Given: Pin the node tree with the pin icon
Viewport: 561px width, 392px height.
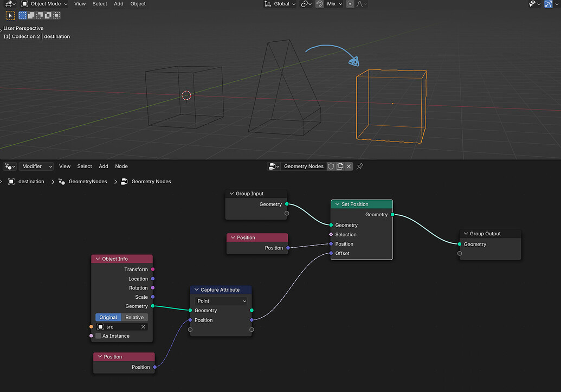Looking at the screenshot, I should pos(360,166).
